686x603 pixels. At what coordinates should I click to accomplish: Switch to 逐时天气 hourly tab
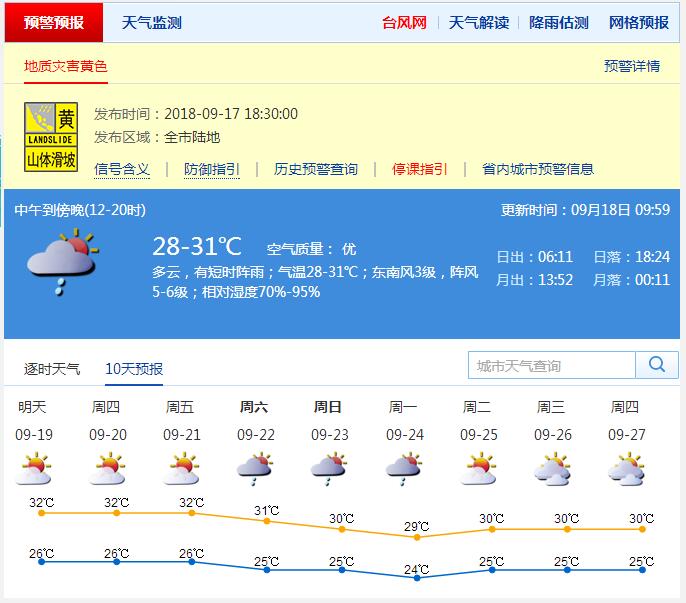52,369
